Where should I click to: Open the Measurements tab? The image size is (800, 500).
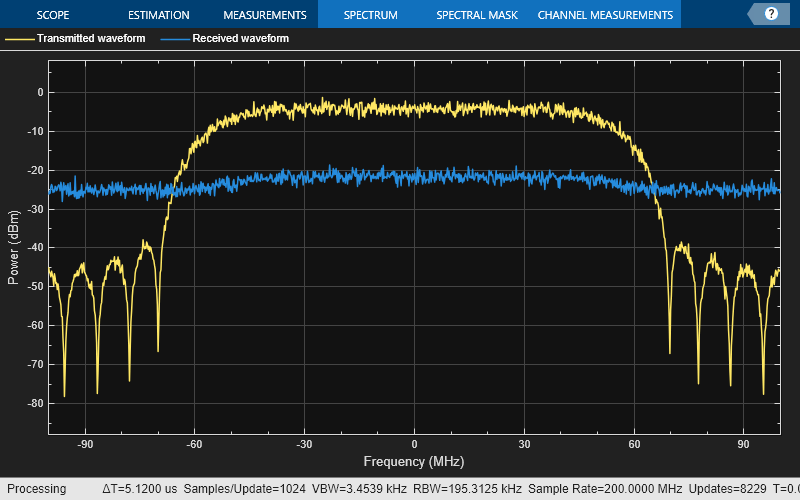click(265, 15)
